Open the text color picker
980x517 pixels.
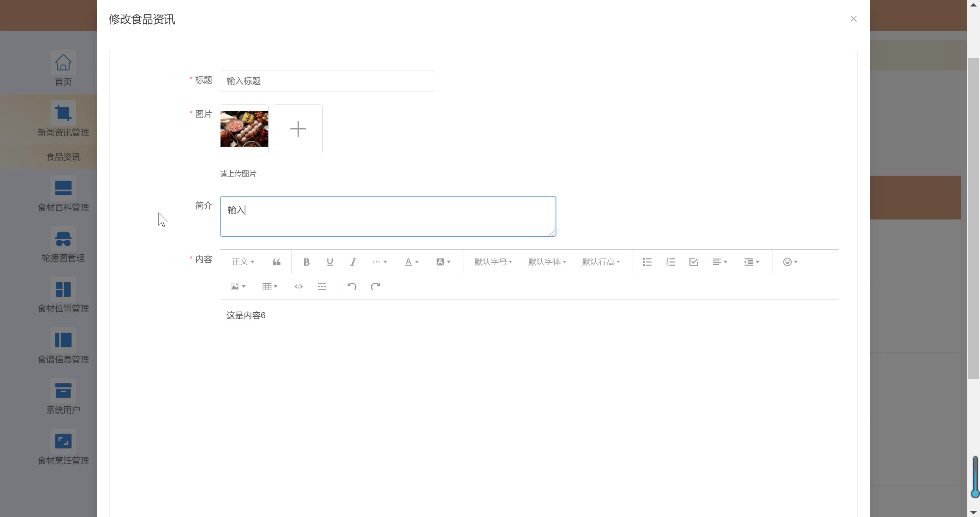click(x=412, y=262)
